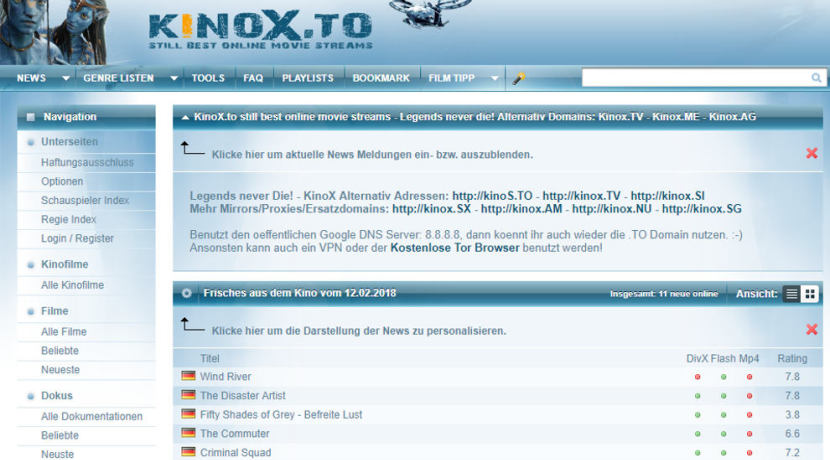Switch to grid view in Ansicht
The width and height of the screenshot is (830, 460).
click(x=810, y=294)
